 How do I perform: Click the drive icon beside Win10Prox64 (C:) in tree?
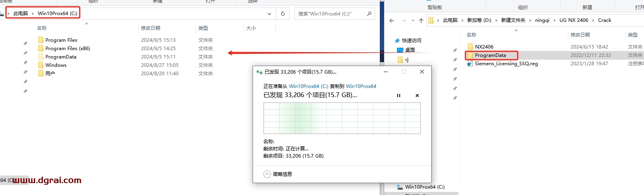400,187
